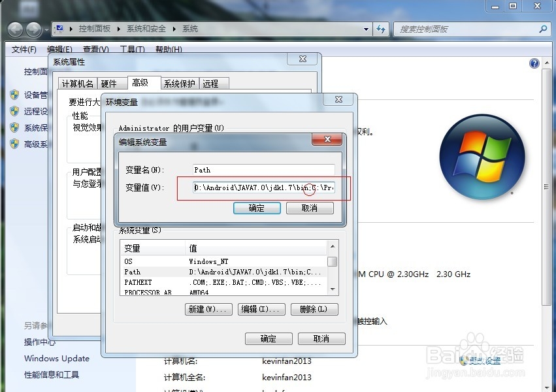Open the 工具(T) menu
Image resolution: width=556 pixels, height=392 pixels.
(132, 49)
